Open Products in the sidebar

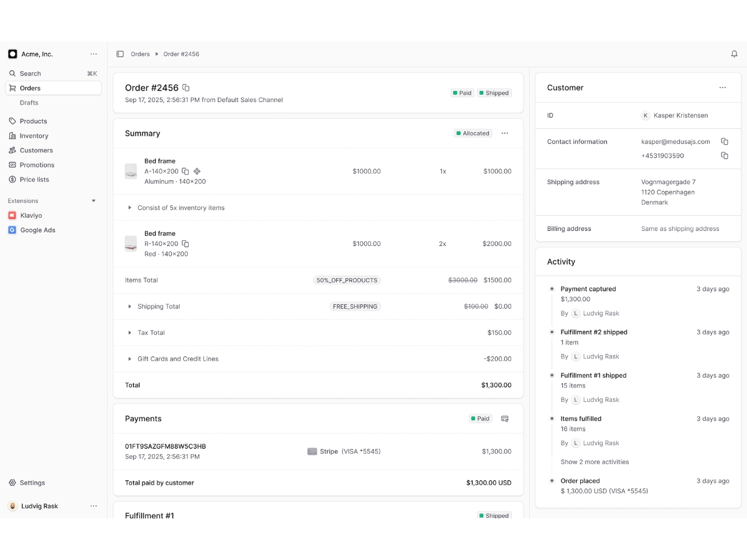pos(54,121)
